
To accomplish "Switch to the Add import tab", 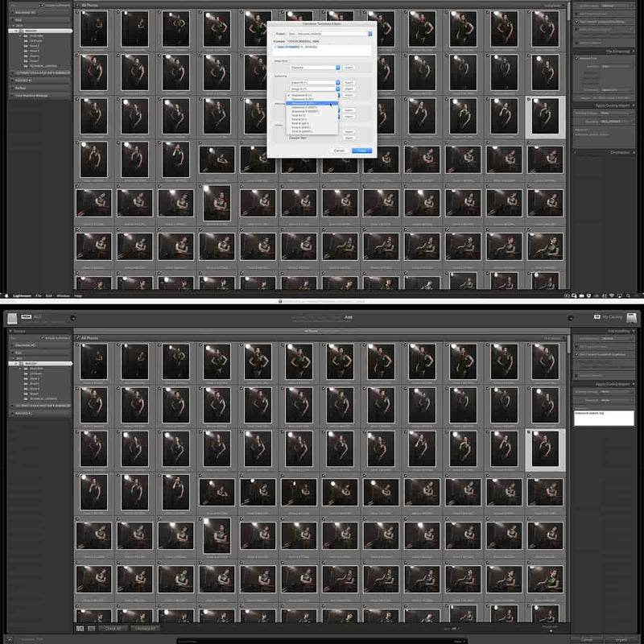I will (x=349, y=315).
